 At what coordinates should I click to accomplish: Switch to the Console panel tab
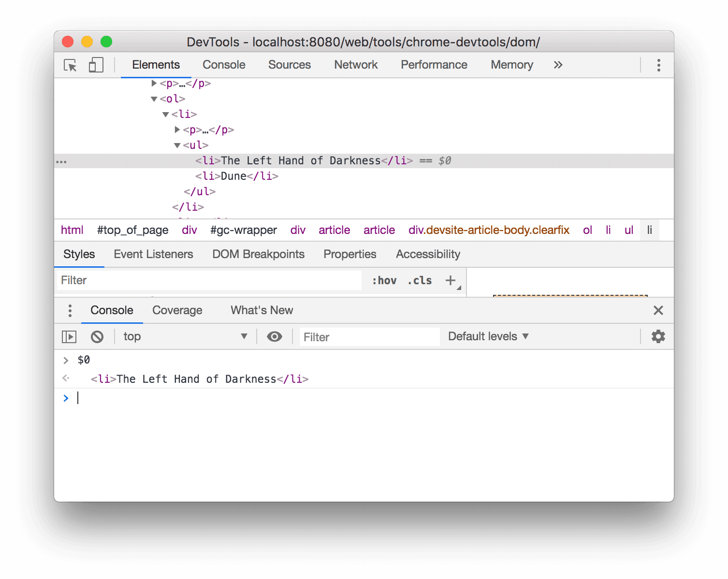point(224,65)
